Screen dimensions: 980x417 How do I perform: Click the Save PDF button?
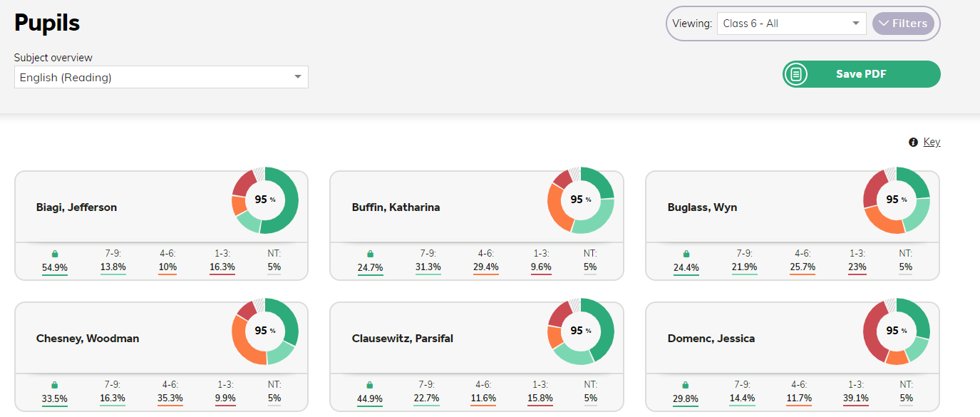(861, 74)
